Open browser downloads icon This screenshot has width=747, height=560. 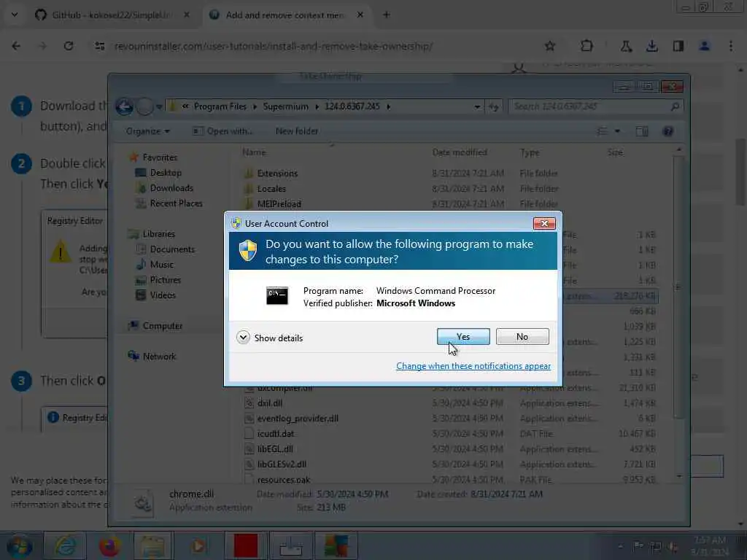(x=651, y=46)
